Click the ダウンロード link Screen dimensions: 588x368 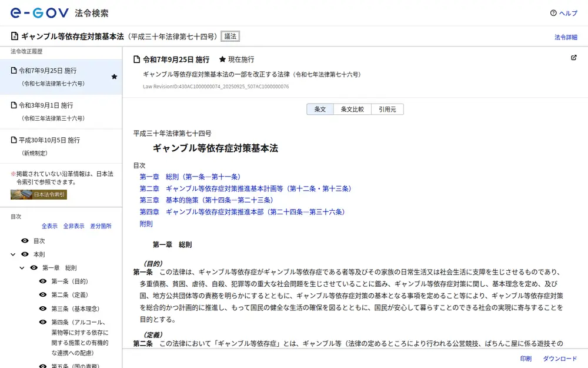(x=560, y=359)
